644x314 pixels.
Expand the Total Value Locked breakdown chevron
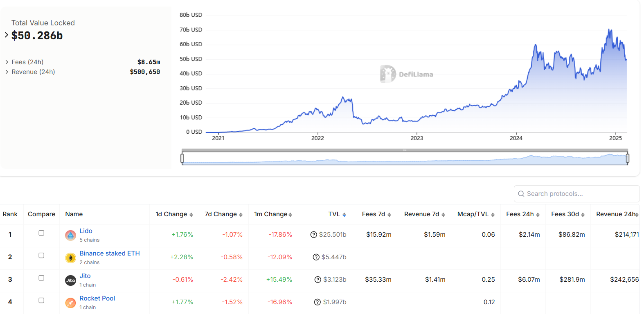[x=7, y=35]
